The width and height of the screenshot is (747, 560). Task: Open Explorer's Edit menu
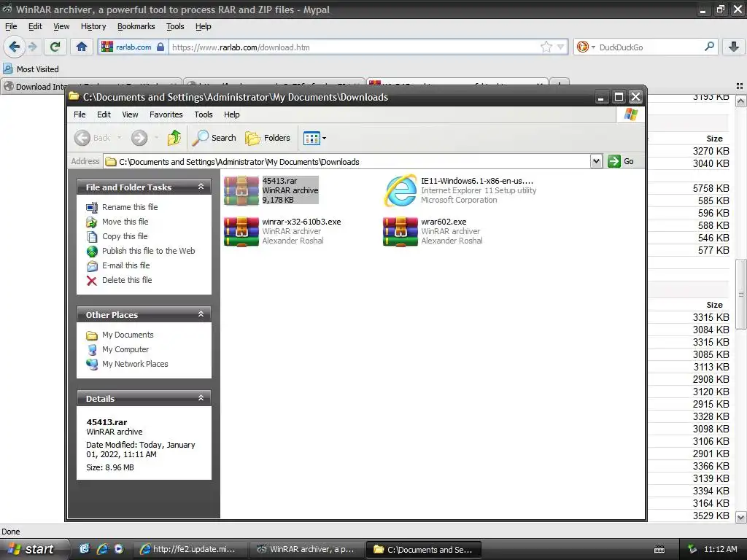click(104, 114)
